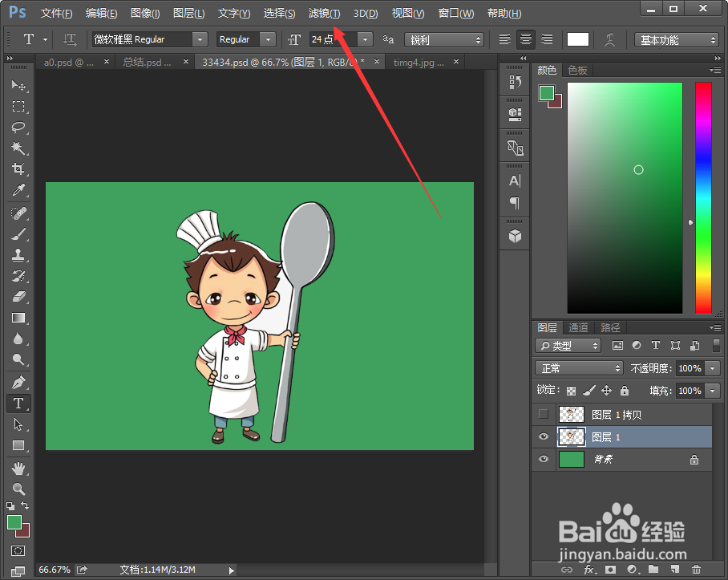Switch to the 路径 tab
728x580 pixels.
pos(610,327)
